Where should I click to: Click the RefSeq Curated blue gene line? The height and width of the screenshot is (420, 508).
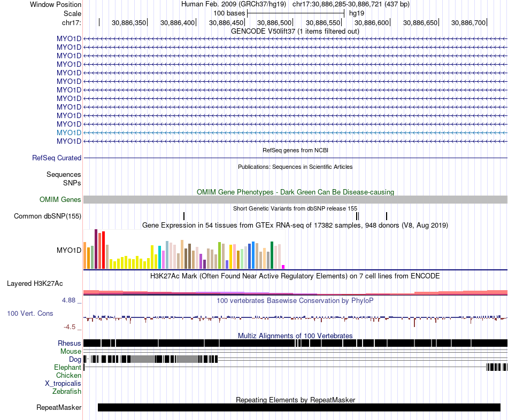click(x=295, y=158)
